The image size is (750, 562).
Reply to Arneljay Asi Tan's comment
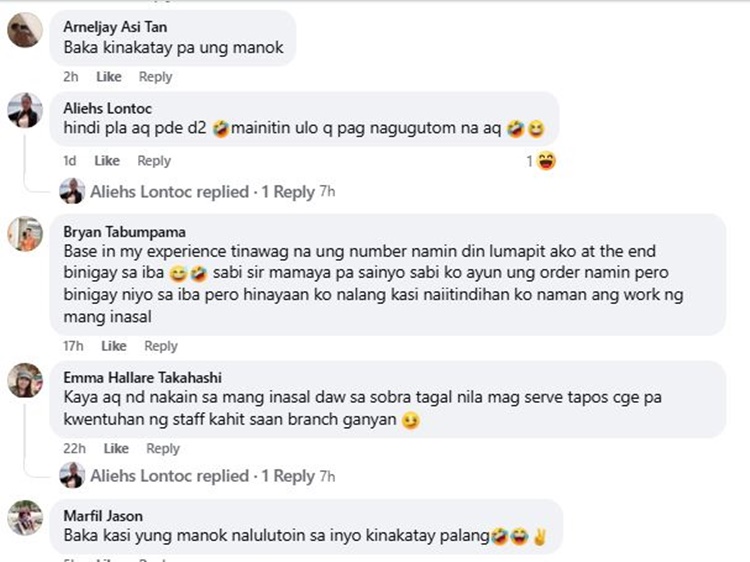click(x=155, y=77)
